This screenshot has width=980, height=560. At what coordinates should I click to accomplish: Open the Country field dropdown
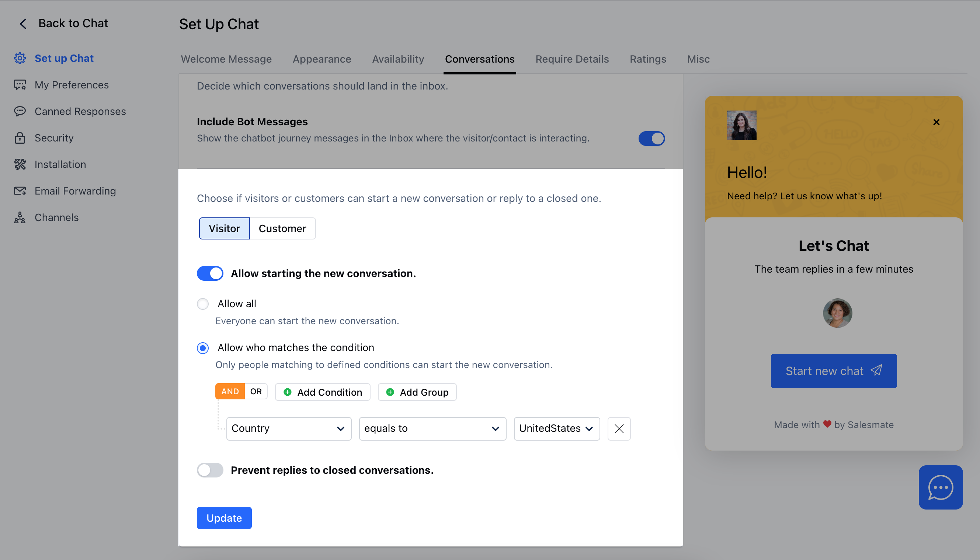(289, 428)
